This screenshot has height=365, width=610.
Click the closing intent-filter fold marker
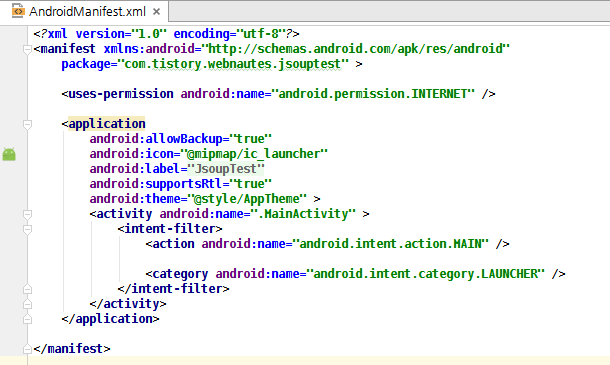[x=27, y=289]
